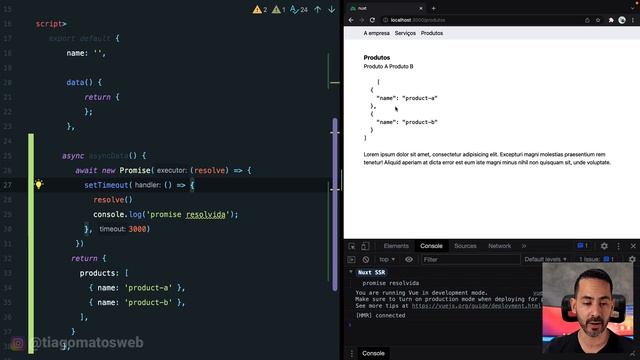Open the browser profile avatar
This screenshot has width=640, height=360.
[622, 20]
